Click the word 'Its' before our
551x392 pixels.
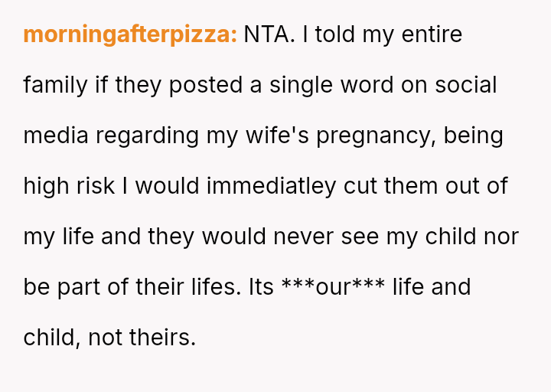(x=260, y=287)
